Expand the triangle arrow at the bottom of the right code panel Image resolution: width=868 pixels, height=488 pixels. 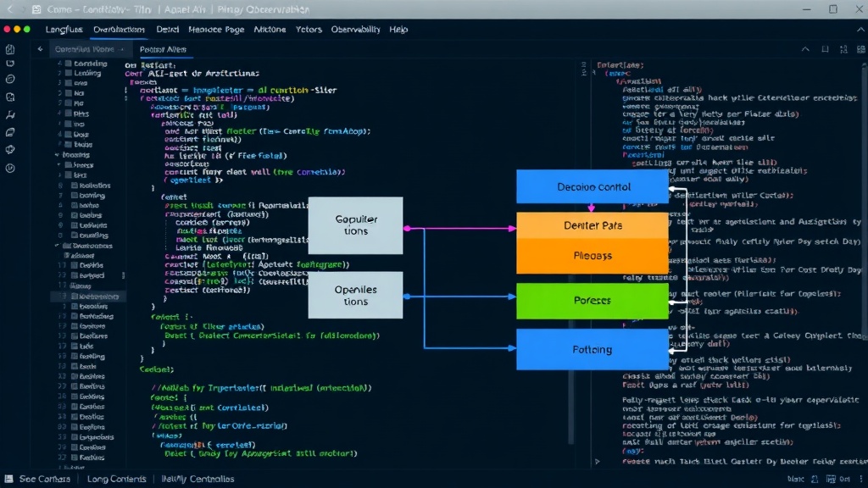pyautogui.click(x=597, y=461)
